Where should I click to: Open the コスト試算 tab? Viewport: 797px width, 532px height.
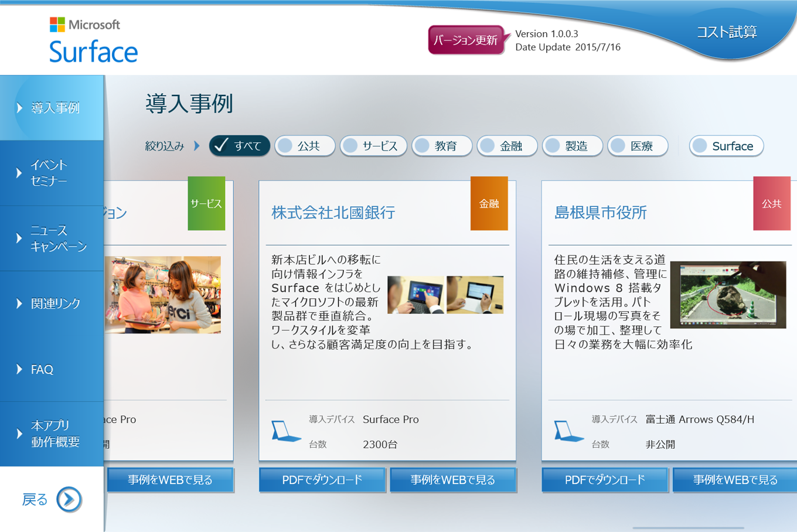click(726, 32)
